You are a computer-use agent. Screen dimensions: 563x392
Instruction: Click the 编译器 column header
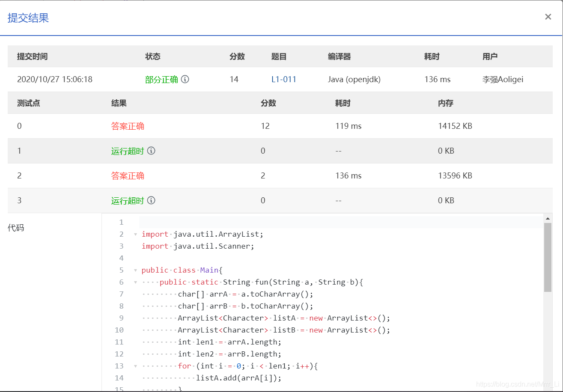[x=340, y=56]
